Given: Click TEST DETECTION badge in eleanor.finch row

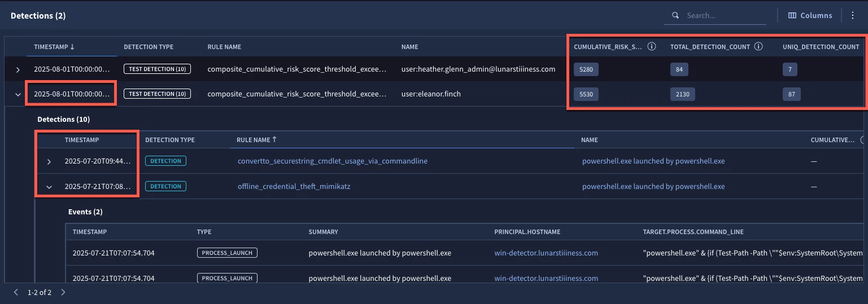Looking at the screenshot, I should pos(157,94).
